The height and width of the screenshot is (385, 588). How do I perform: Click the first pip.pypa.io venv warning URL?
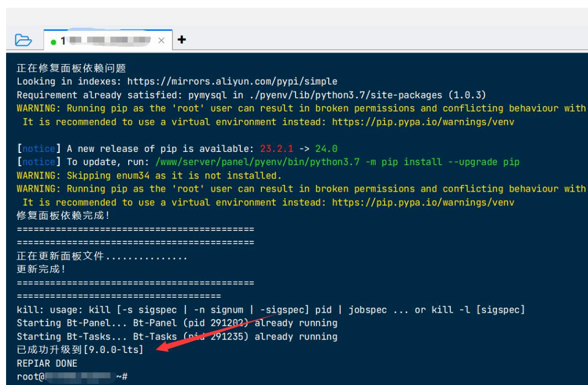click(x=423, y=122)
